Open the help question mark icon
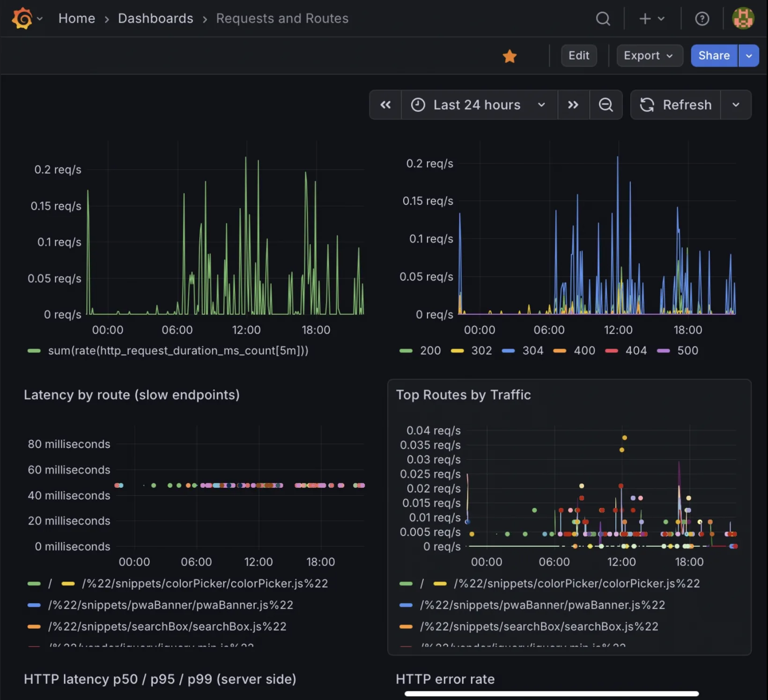The width and height of the screenshot is (768, 700). point(702,19)
